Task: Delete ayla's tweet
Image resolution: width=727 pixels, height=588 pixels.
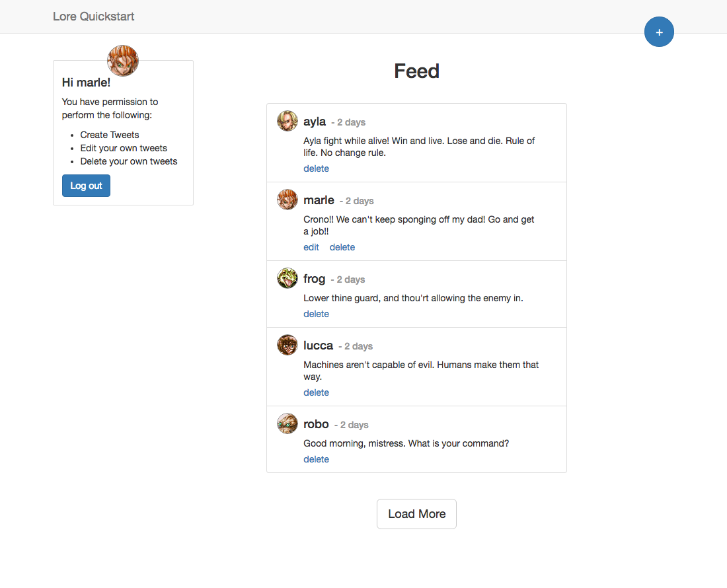Action: pyautogui.click(x=316, y=168)
